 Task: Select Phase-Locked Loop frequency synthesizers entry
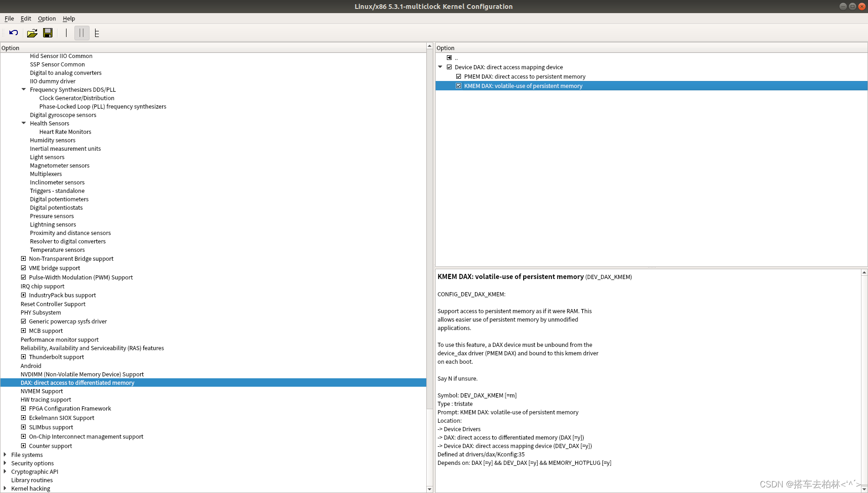point(103,106)
